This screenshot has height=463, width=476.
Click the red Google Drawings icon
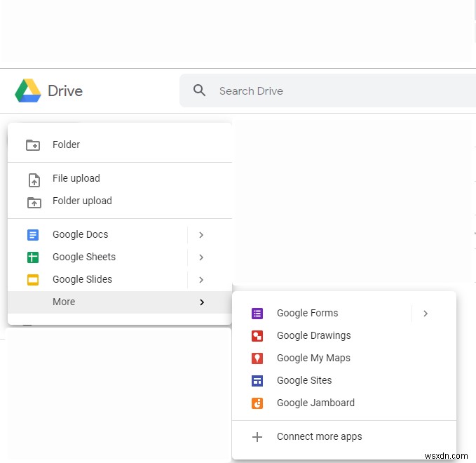pyautogui.click(x=257, y=336)
